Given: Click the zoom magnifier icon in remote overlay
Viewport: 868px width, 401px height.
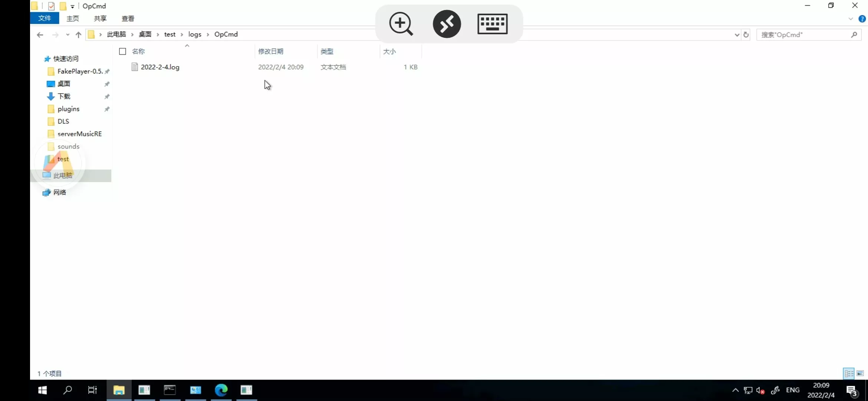Looking at the screenshot, I should pos(401,24).
